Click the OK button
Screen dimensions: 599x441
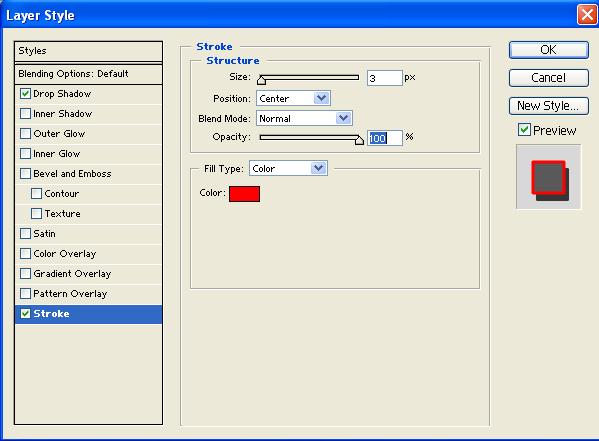(x=549, y=50)
